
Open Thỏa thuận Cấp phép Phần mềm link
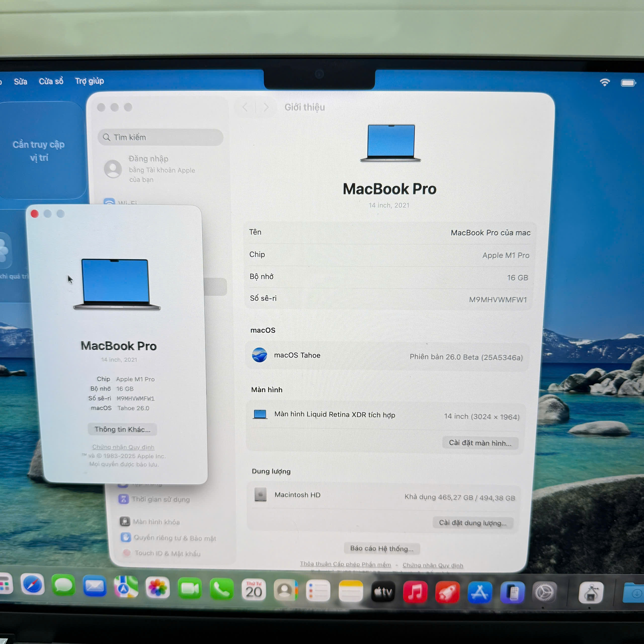click(345, 564)
